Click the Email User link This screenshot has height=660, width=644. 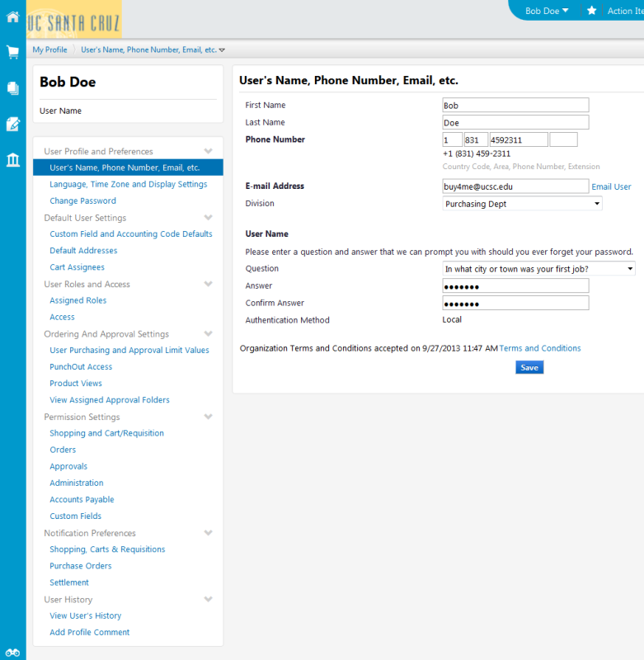(611, 187)
